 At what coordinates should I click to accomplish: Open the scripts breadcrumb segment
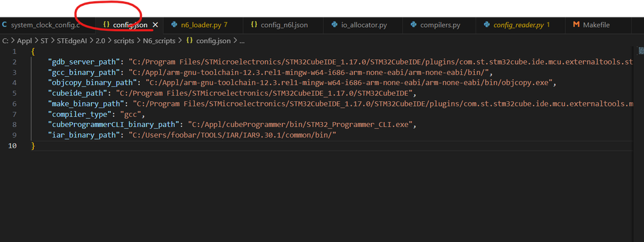click(125, 41)
